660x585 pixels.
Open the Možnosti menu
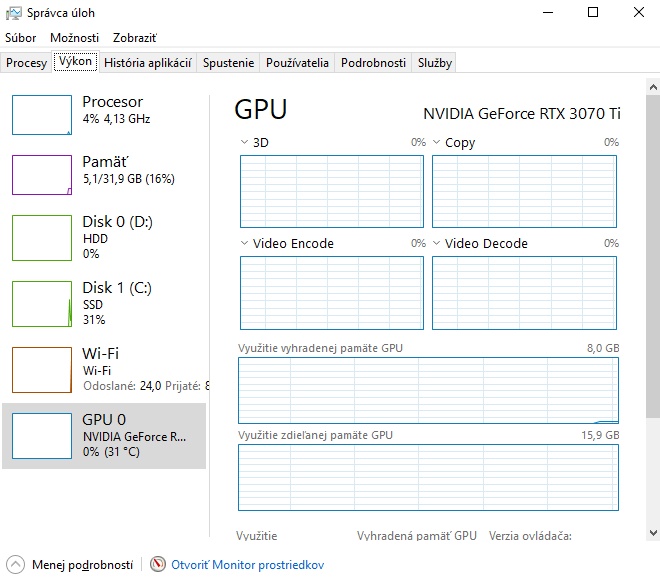point(74,37)
